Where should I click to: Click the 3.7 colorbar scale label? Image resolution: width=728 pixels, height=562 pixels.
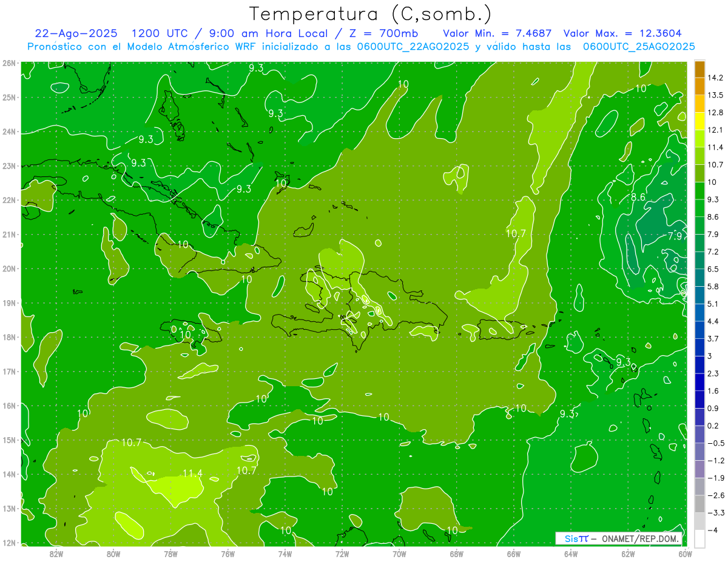coord(713,338)
